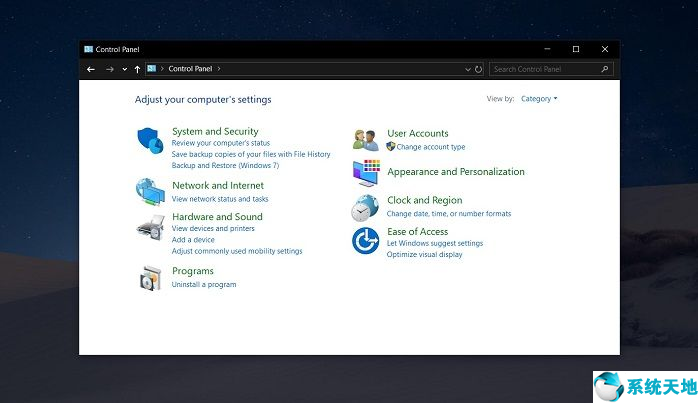Select Optimize visual display link
The width and height of the screenshot is (698, 403).
coord(424,255)
